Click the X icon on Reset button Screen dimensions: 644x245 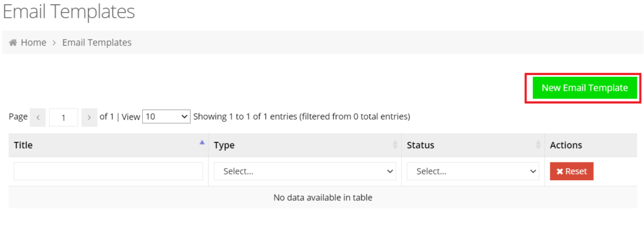tap(559, 171)
